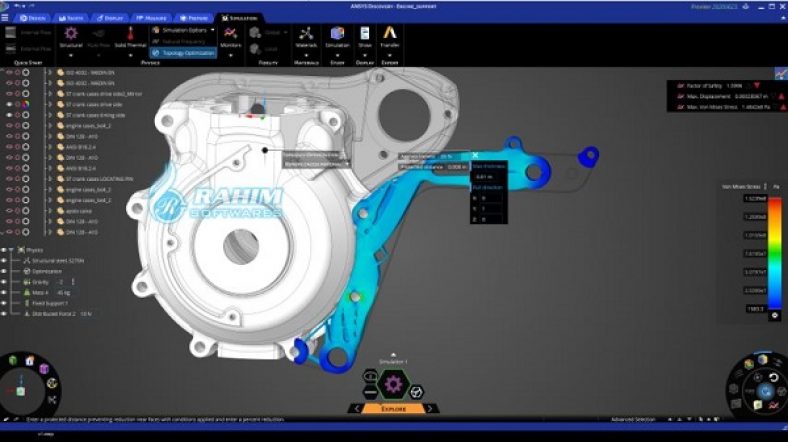Click the Structural physics icon

(x=71, y=34)
